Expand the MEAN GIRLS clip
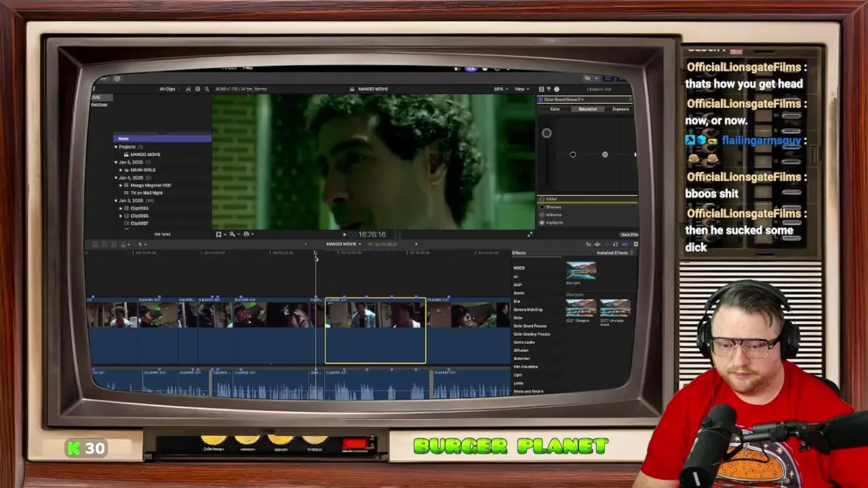The image size is (868, 488). point(121,170)
